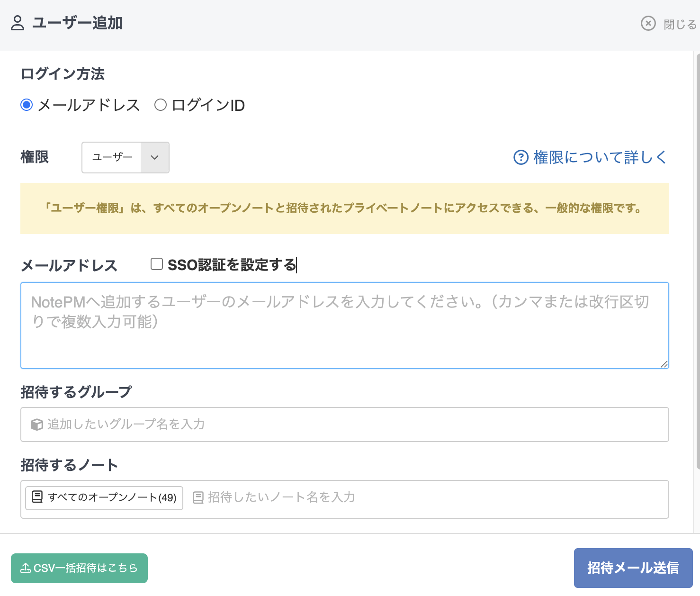The height and width of the screenshot is (596, 700).
Task: Click the circled X close icon
Action: (648, 23)
